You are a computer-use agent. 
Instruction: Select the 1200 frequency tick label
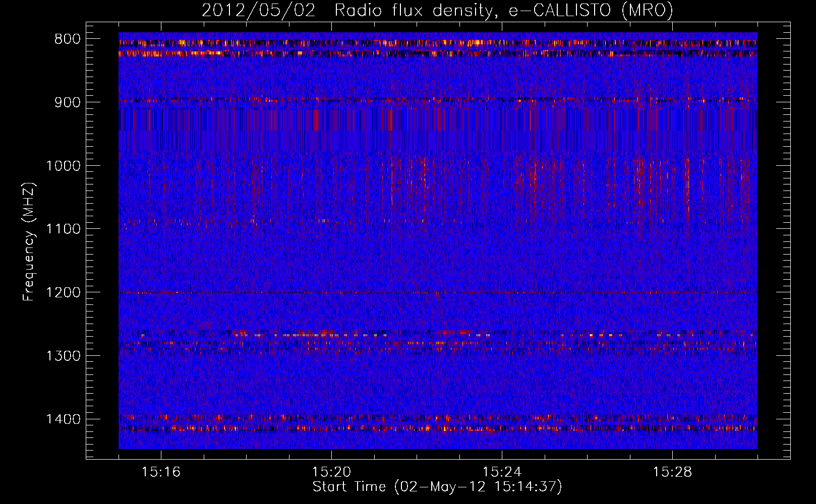click(63, 292)
